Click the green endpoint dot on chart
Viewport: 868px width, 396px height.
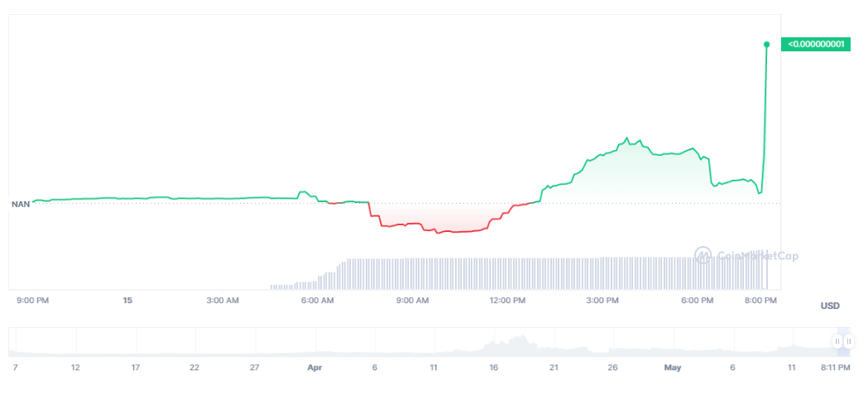(767, 45)
